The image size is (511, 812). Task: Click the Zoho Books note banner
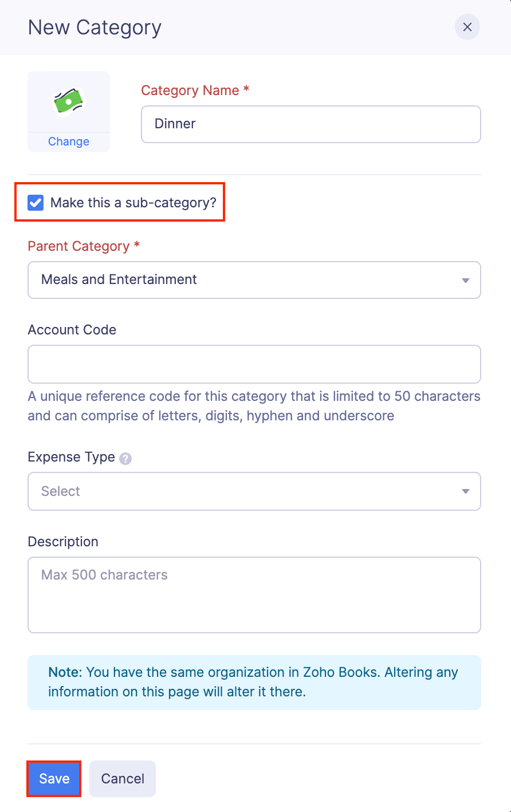(x=254, y=681)
